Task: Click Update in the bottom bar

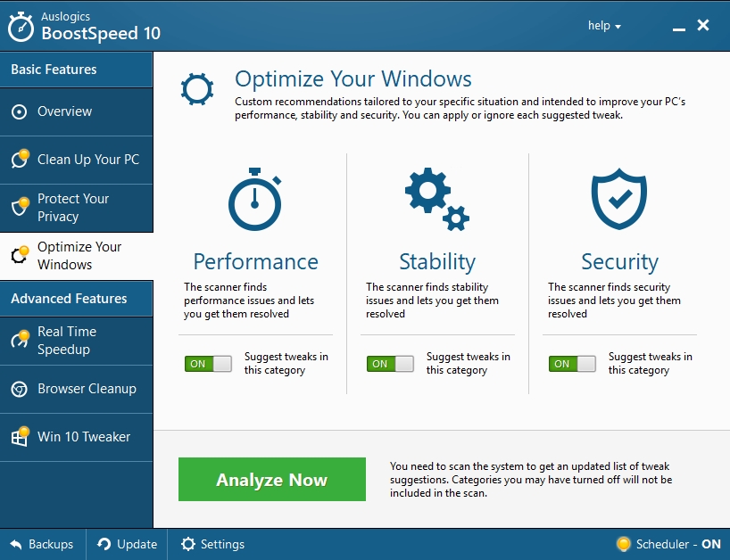Action: pyautogui.click(x=127, y=544)
